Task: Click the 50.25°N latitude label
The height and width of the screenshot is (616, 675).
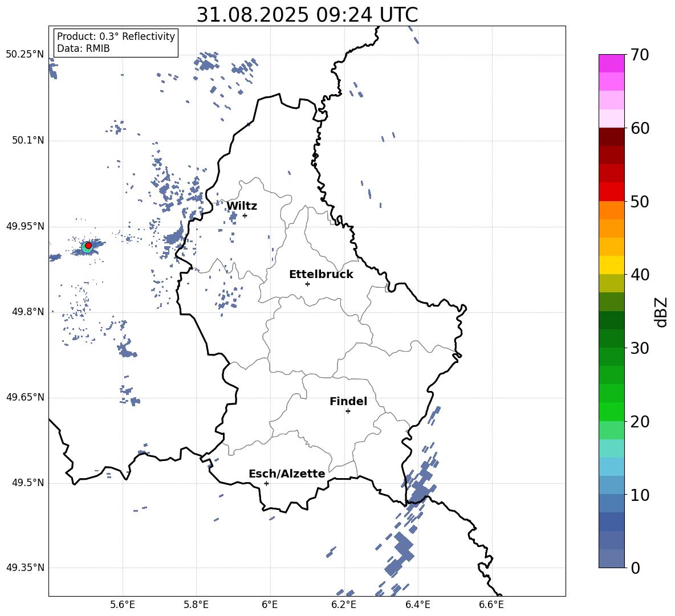Action: tap(25, 55)
